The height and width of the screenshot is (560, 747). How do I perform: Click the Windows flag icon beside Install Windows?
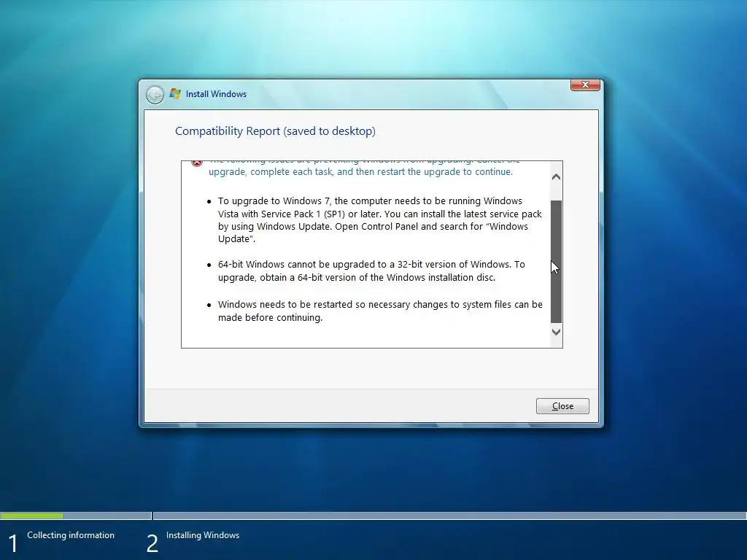175,94
